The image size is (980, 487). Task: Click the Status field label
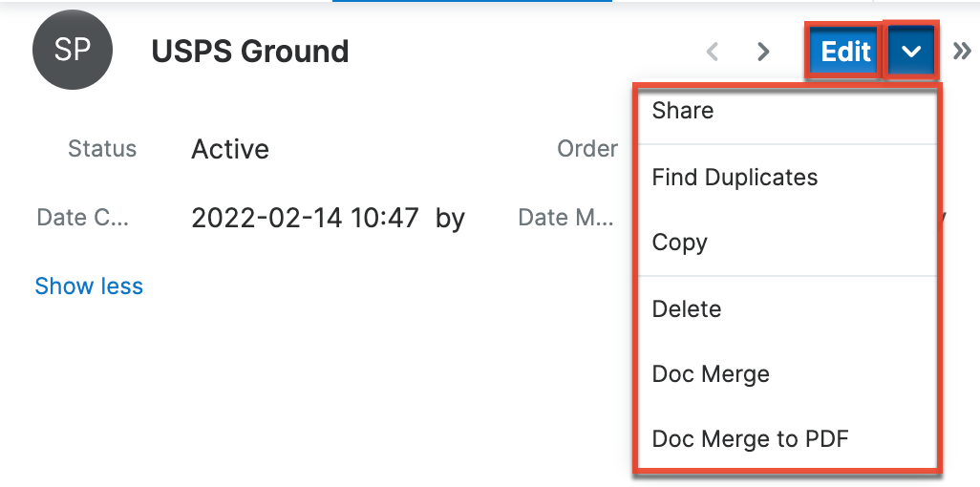(x=102, y=150)
